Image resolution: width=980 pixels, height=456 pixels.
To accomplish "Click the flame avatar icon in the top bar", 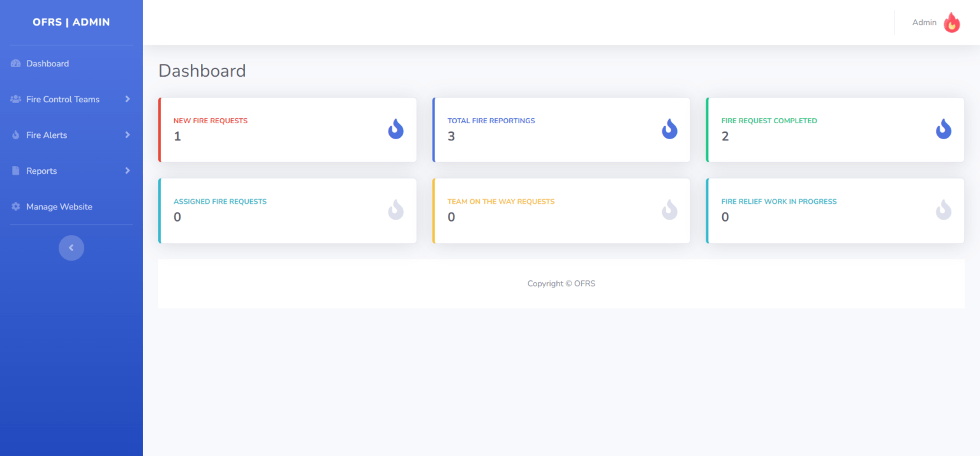I will (951, 22).
